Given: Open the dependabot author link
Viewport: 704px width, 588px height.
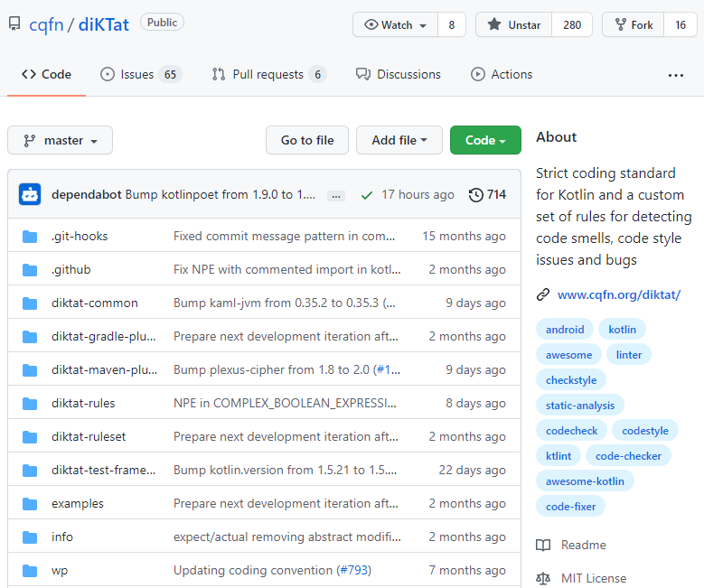Looking at the screenshot, I should [x=87, y=195].
